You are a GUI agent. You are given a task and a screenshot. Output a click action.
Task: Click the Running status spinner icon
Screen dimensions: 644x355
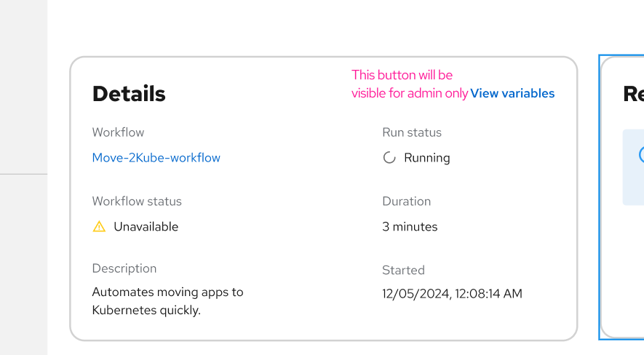[x=389, y=158]
